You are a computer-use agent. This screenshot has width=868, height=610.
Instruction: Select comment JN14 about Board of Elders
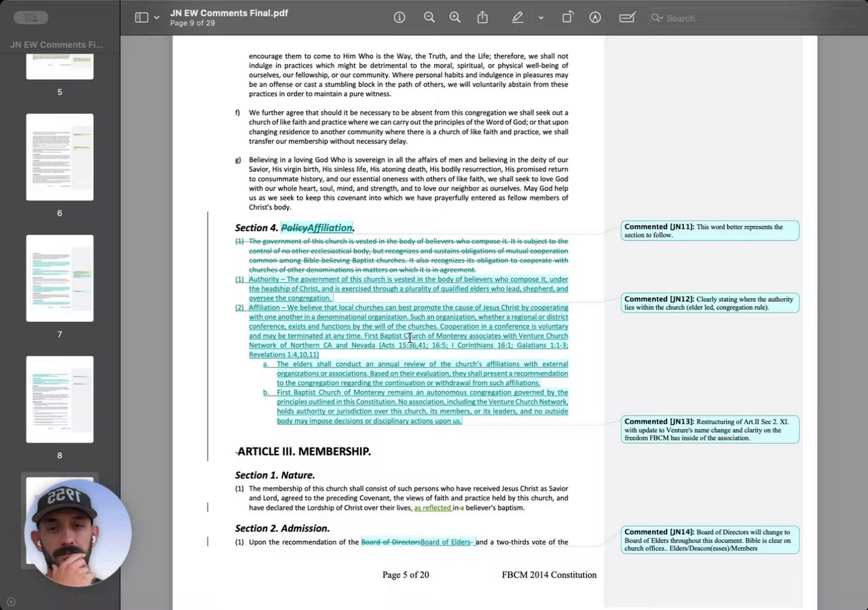[x=710, y=540]
